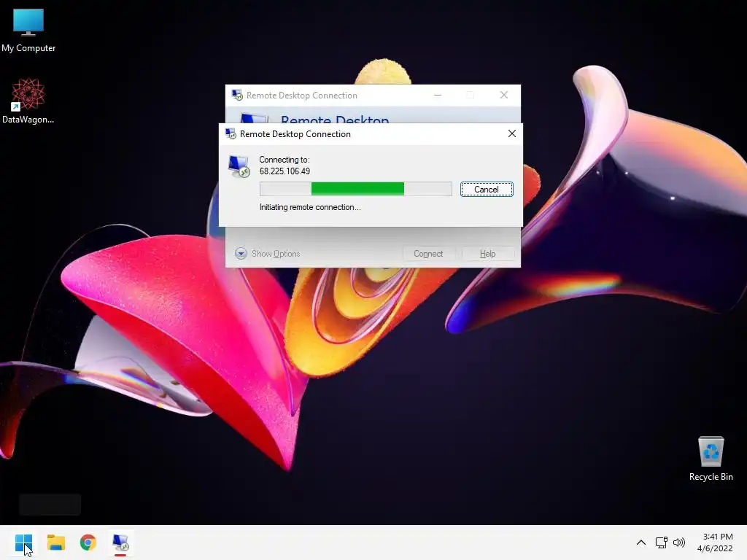Click the background Remote Desktop window title icon
Image resolution: width=747 pixels, height=560 pixels.
click(237, 96)
